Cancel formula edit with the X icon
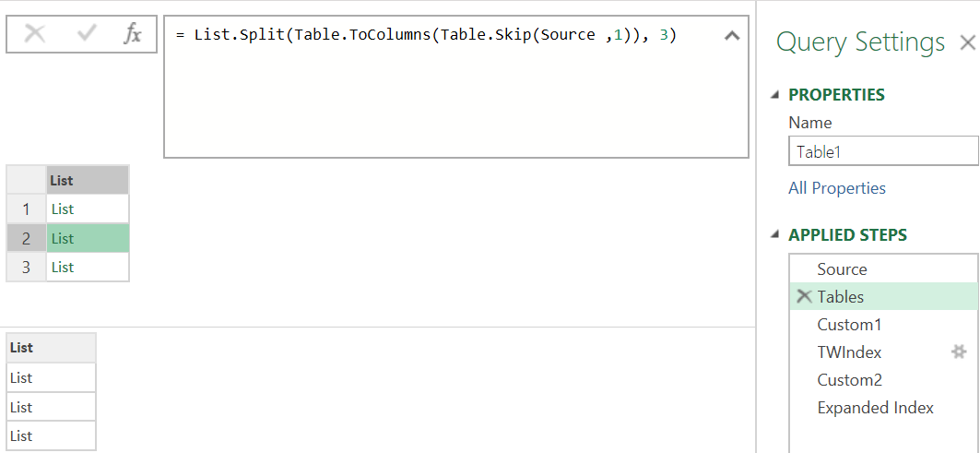Image resolution: width=980 pixels, height=453 pixels. [x=35, y=34]
